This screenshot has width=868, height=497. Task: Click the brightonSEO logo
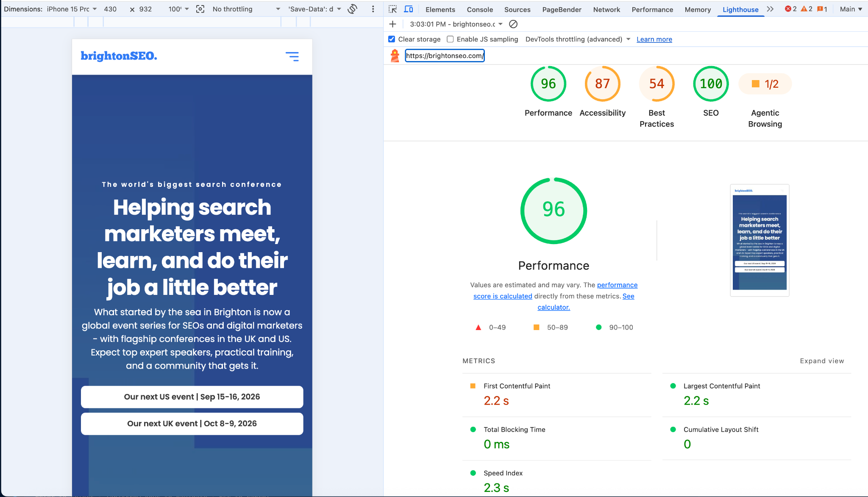click(119, 56)
